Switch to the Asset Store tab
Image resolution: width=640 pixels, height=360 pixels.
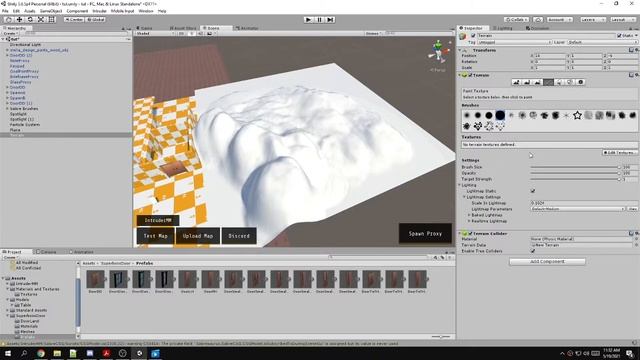pyautogui.click(x=183, y=28)
